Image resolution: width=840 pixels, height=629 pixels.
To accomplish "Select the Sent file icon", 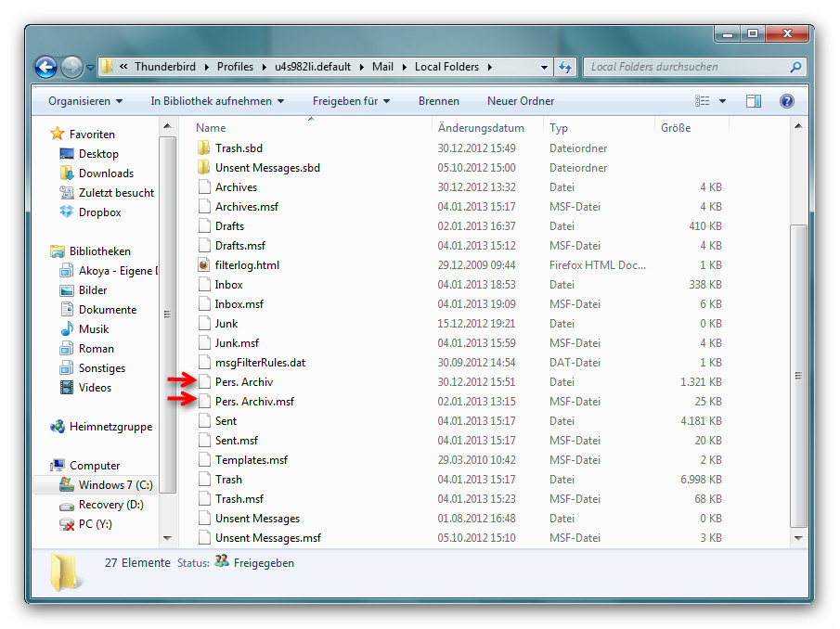I will (x=203, y=421).
